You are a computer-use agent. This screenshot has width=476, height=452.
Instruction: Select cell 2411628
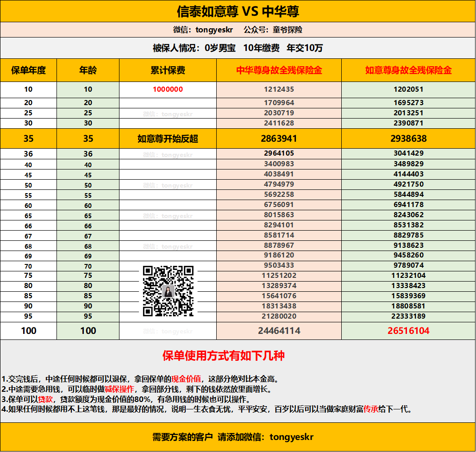coord(279,123)
